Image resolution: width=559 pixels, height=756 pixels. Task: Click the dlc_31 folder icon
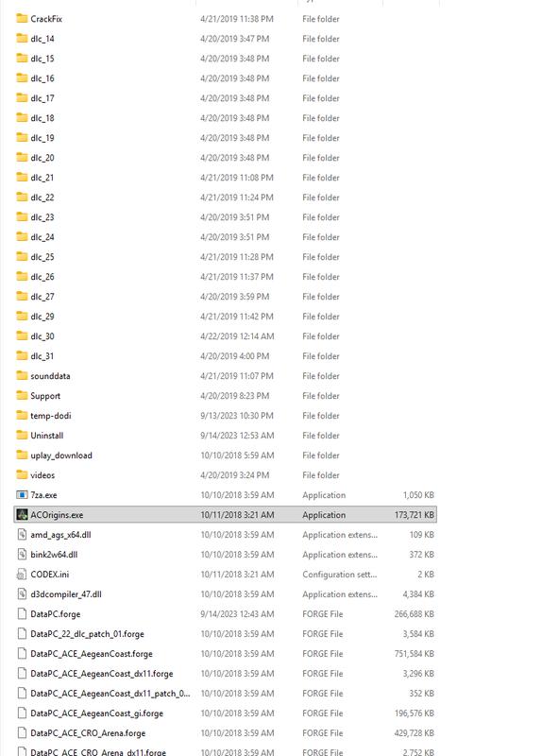22,356
